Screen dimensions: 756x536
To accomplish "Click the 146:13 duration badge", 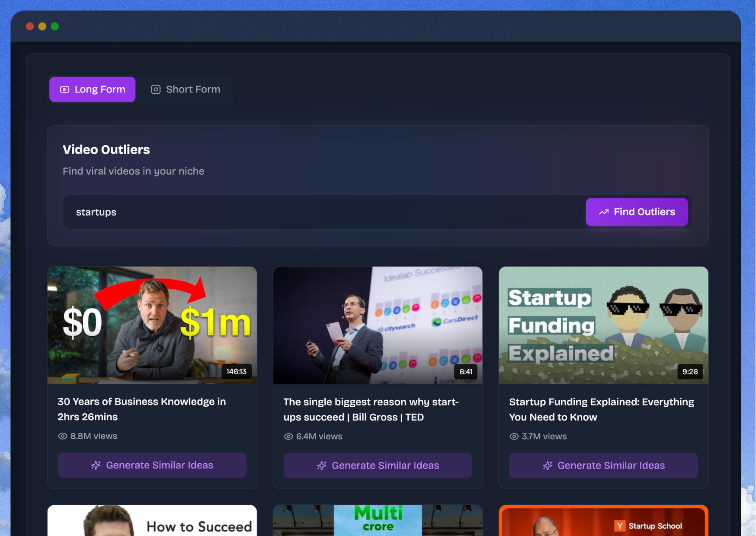I will [237, 371].
